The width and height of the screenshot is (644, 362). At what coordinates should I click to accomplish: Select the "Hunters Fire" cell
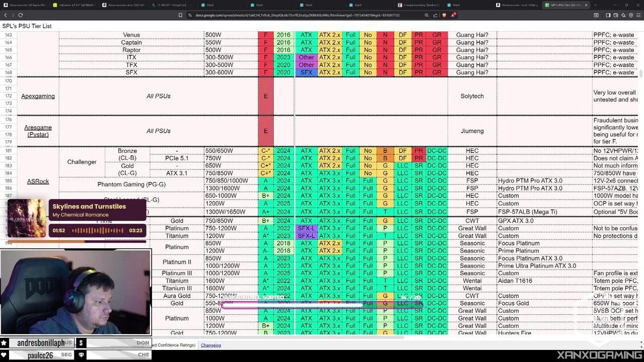pyautogui.click(x=544, y=333)
